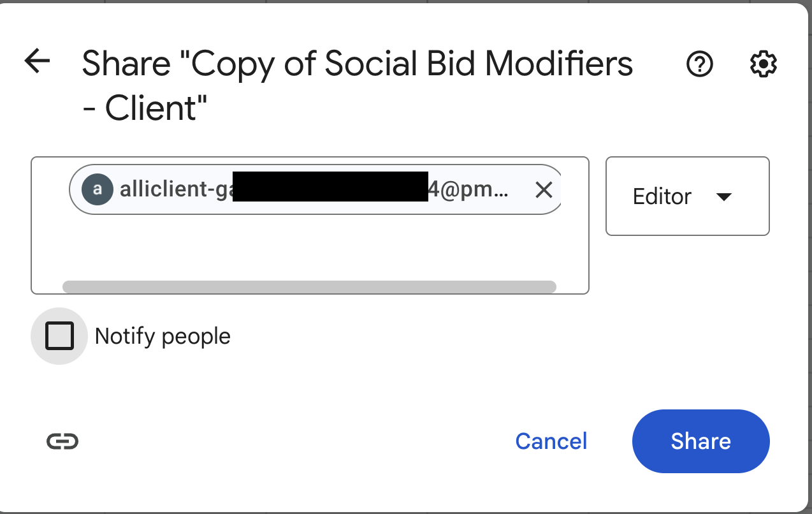Click the recipients box horizontal scrollbar thumb
Image resolution: width=812 pixels, height=514 pixels.
pyautogui.click(x=309, y=287)
